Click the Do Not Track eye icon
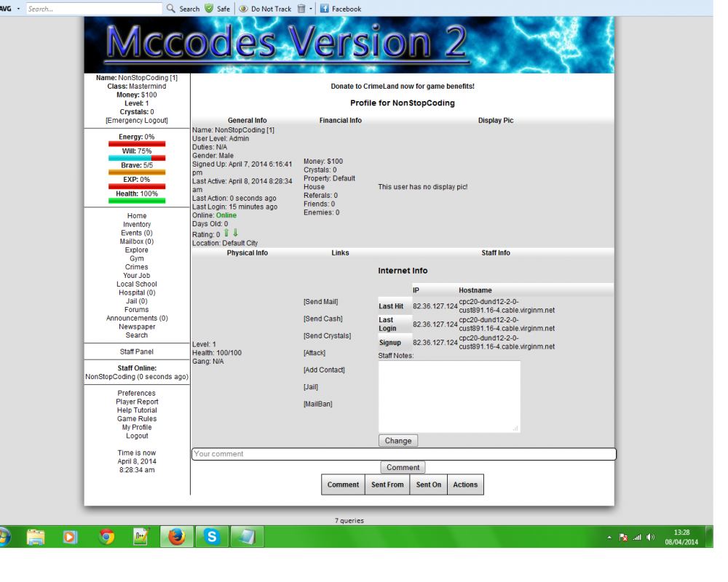This screenshot has height=582, width=728. click(x=243, y=8)
